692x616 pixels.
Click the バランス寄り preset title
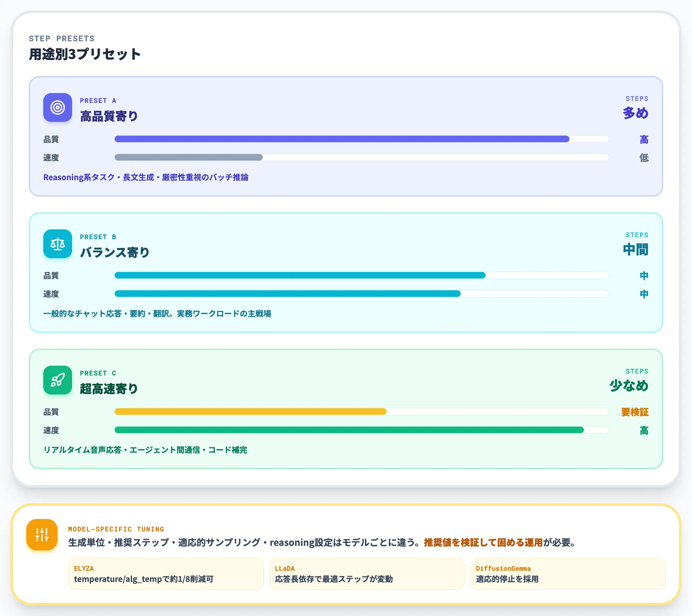(x=115, y=252)
